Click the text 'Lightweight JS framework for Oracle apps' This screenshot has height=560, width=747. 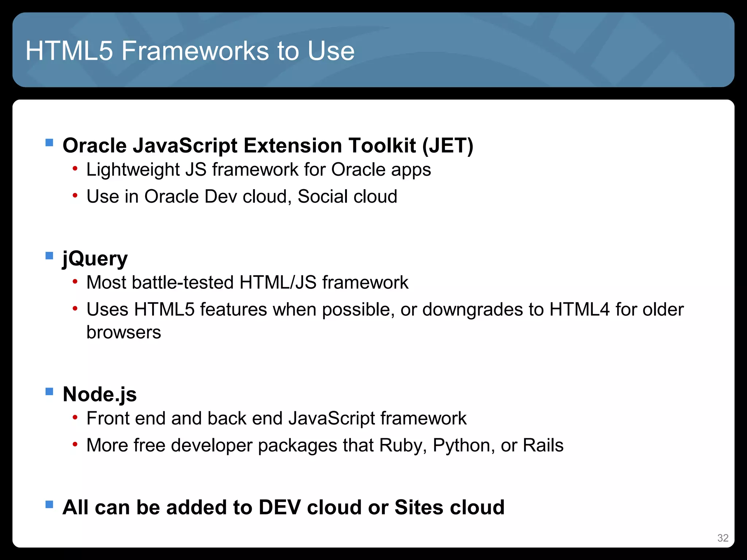[259, 170]
